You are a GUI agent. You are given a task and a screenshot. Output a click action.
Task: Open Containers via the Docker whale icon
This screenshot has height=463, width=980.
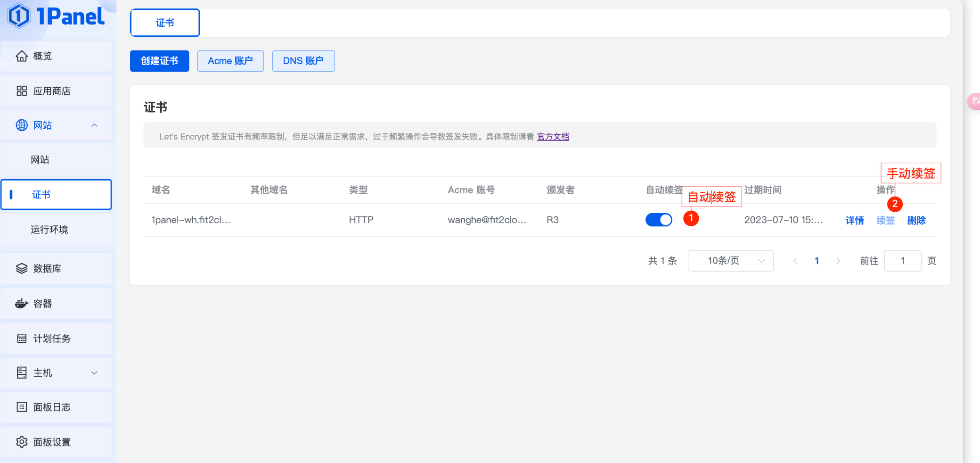coord(22,304)
